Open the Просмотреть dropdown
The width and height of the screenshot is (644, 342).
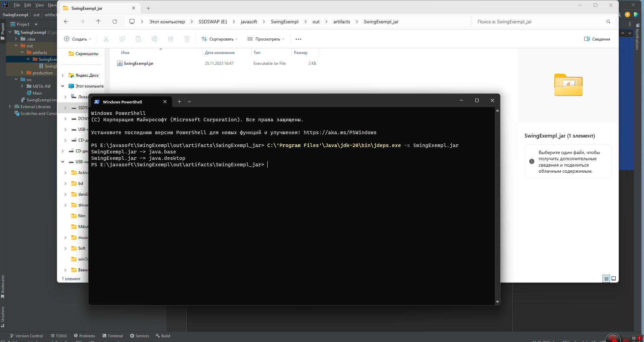coord(266,39)
